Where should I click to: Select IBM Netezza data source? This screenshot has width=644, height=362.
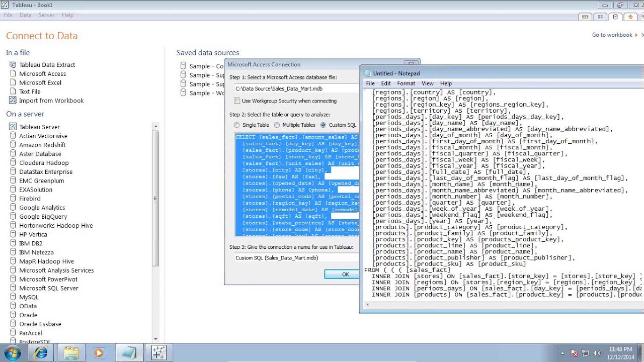pyautogui.click(x=36, y=252)
